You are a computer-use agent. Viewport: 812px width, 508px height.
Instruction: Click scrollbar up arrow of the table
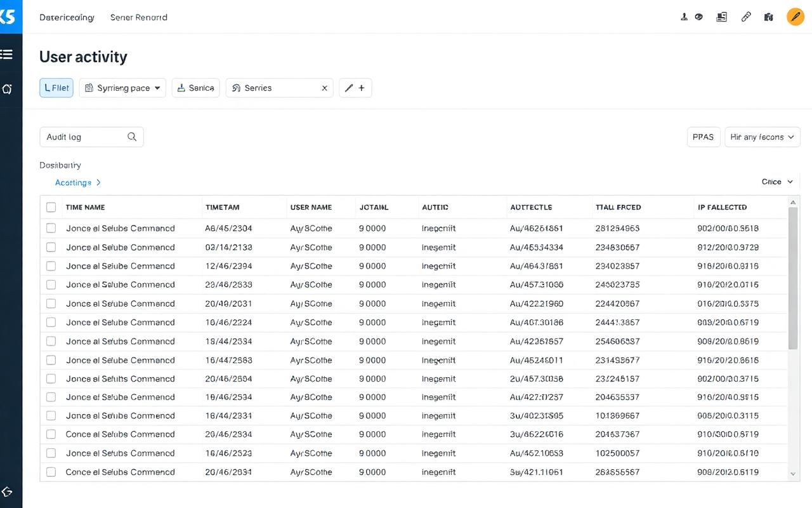(793, 202)
